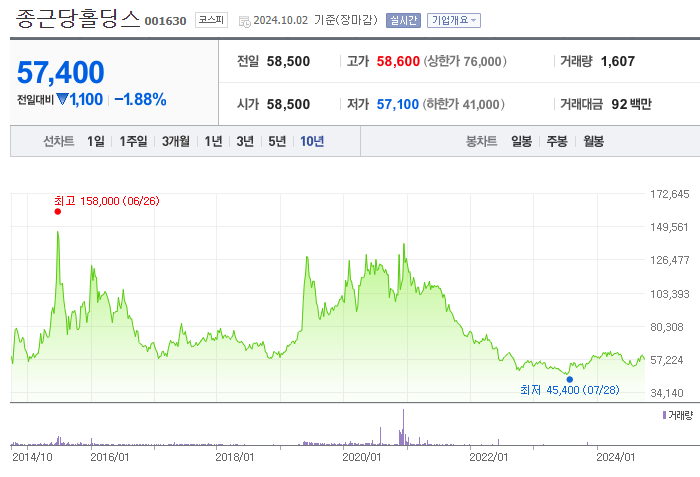The width and height of the screenshot is (700, 477).
Task: Click the purple 거래량 legend square
Action: point(664,415)
